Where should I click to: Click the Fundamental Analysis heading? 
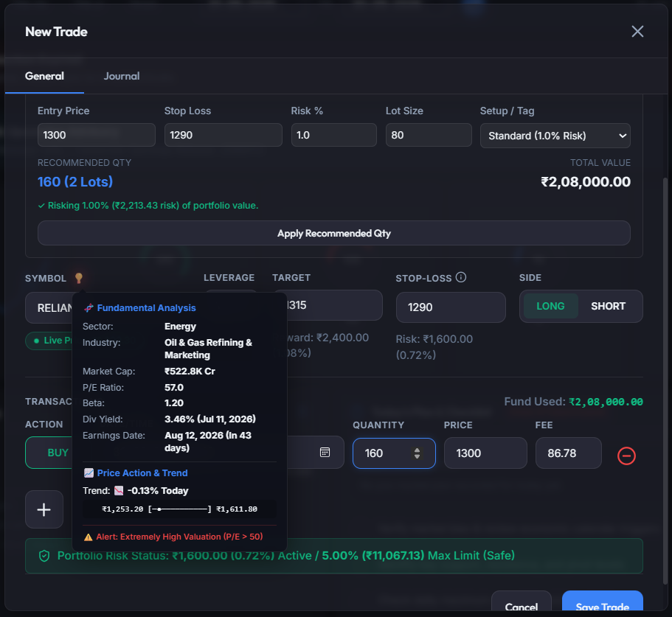146,308
